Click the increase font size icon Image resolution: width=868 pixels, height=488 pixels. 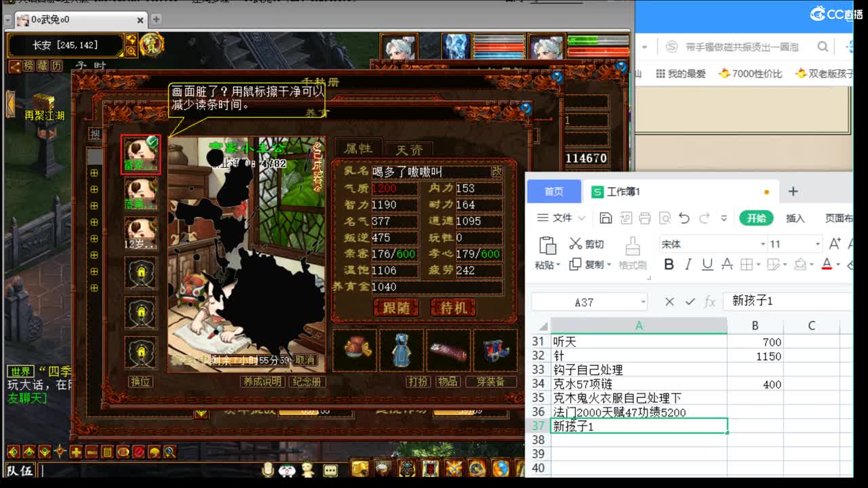point(835,243)
